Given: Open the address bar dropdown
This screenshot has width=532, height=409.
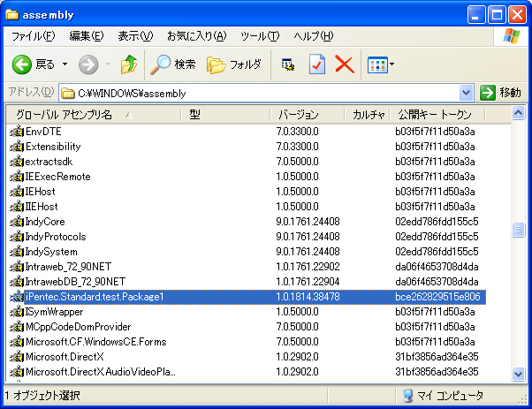Looking at the screenshot, I should (x=467, y=93).
